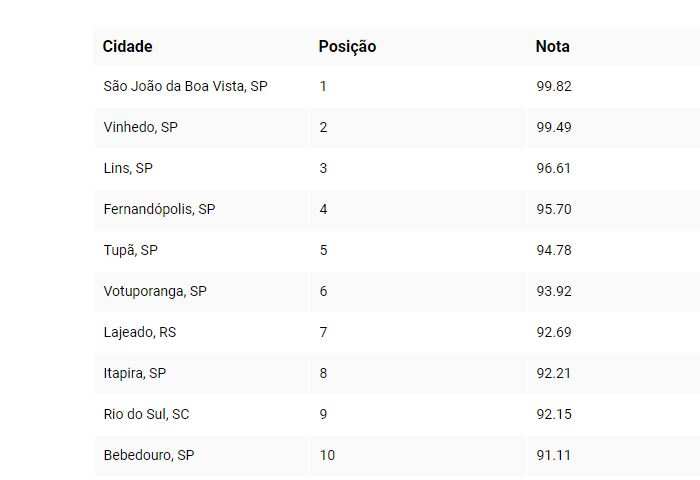The image size is (700, 480).
Task: Click the score value 99.82
Action: [x=554, y=86]
